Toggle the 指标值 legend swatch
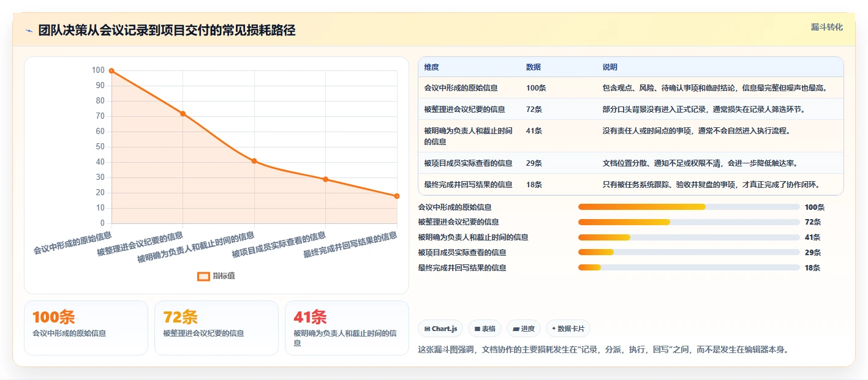The image size is (868, 380). click(203, 276)
